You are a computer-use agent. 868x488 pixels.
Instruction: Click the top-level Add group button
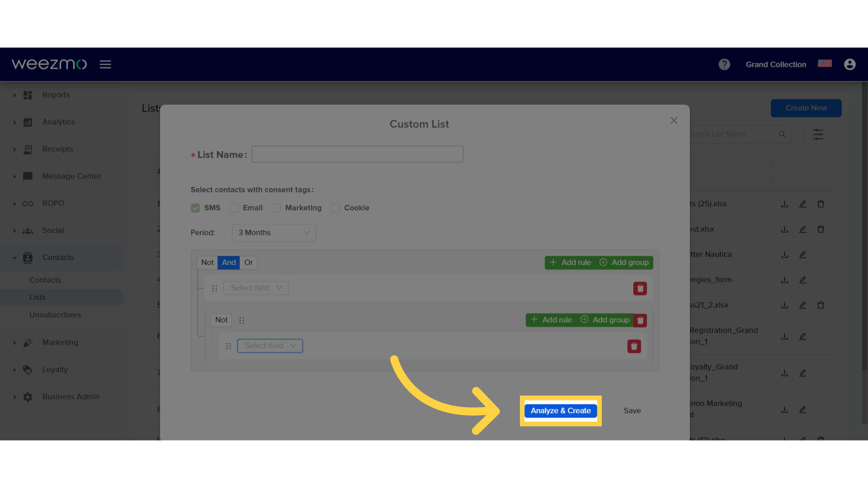(624, 263)
